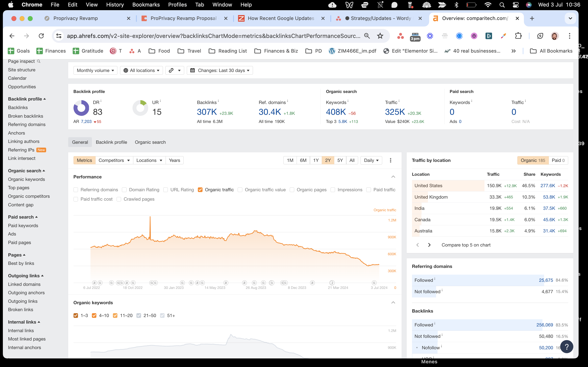Click 3 Jul 2024 Google update marker
The image size is (588, 367).
pos(374,283)
